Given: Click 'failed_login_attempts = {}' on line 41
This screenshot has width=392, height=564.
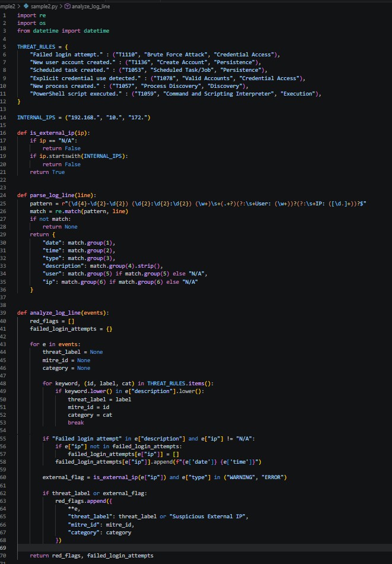Looking at the screenshot, I should point(71,329).
